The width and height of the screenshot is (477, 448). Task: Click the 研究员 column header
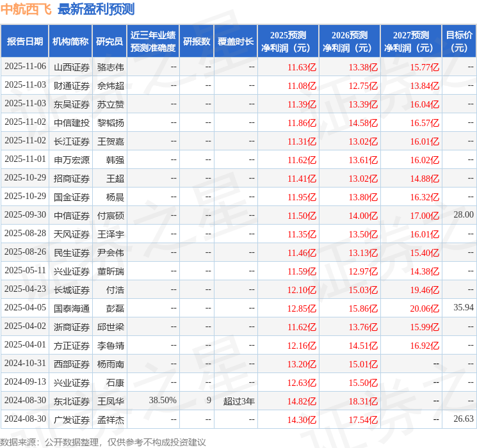click(109, 41)
